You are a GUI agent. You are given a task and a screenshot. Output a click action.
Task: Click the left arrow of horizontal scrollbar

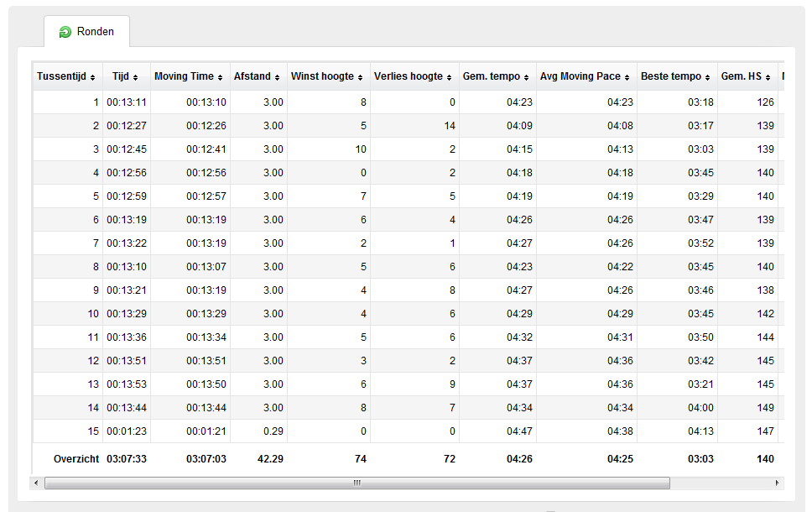(36, 483)
